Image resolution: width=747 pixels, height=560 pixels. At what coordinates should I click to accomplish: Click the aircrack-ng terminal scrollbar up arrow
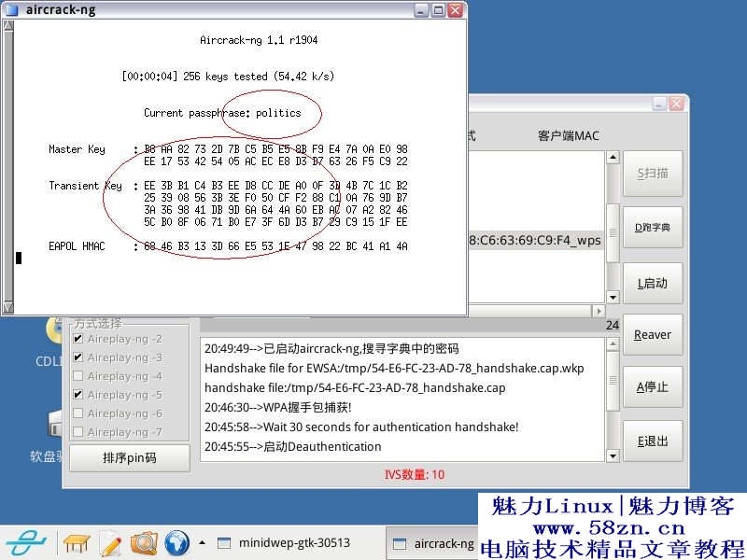pyautogui.click(x=8, y=26)
